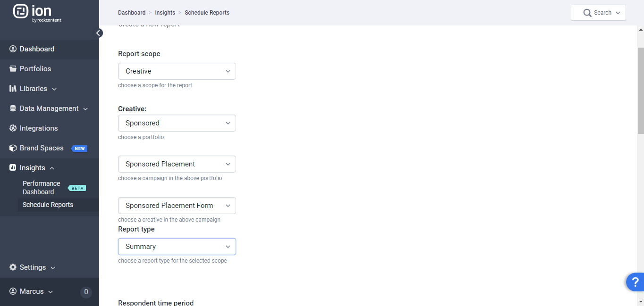The height and width of the screenshot is (306, 644).
Task: Expand the Settings menu chevron
Action: point(53,268)
